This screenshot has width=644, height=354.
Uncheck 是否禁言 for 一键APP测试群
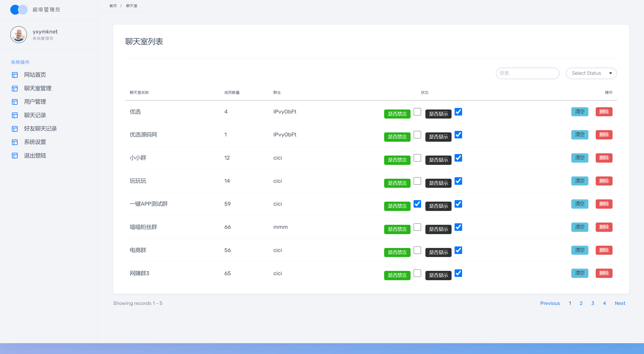417,204
